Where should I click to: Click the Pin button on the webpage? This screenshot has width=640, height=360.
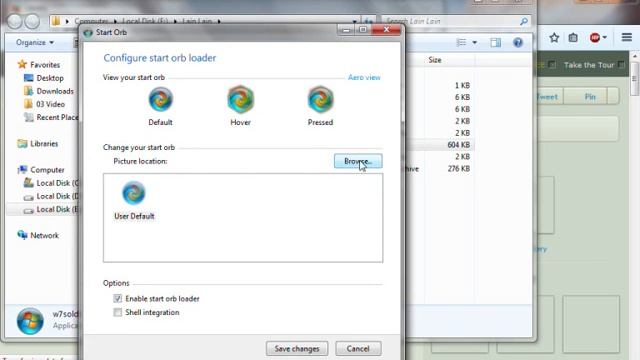tap(590, 97)
